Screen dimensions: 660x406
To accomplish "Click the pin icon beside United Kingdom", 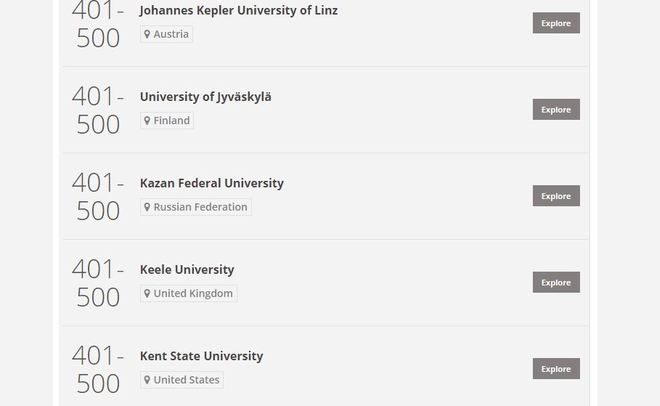I will [x=147, y=294].
